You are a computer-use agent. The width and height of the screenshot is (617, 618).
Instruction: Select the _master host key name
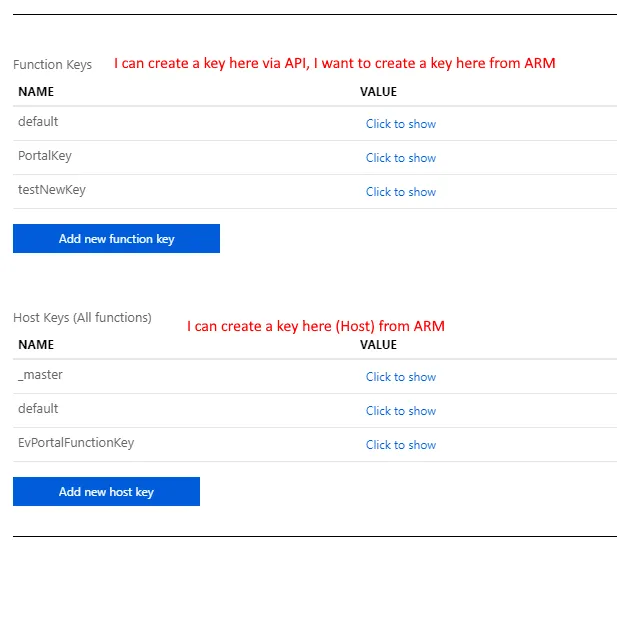click(x=40, y=375)
